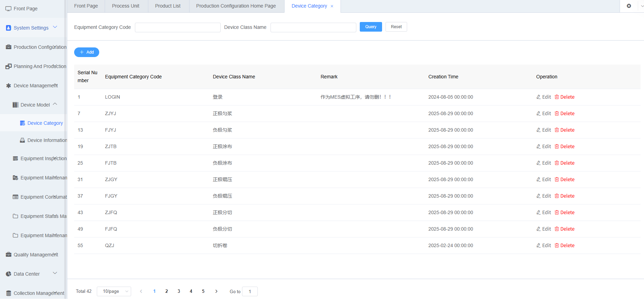Viewport: 644px width, 299px height.
Task: Focus Device Class Name input
Action: tap(313, 27)
